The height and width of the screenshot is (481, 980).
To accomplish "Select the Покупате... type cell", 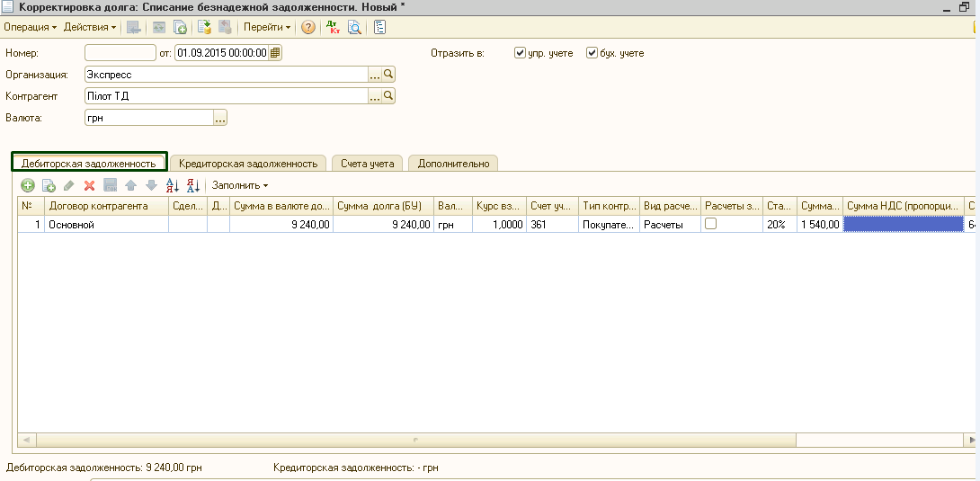I will click(x=610, y=224).
